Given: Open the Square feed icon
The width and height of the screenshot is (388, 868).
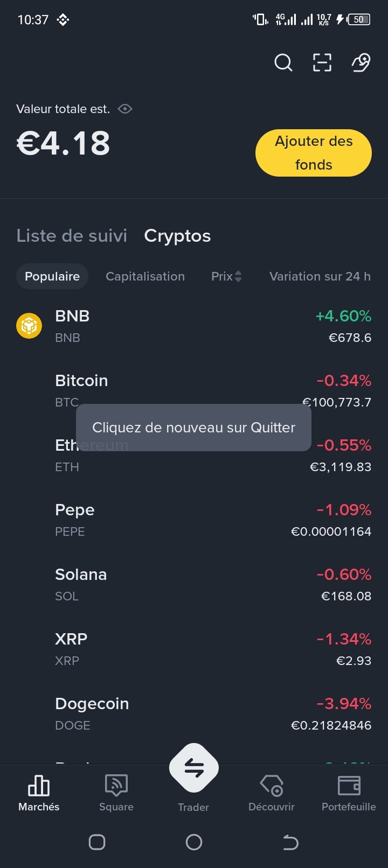Looking at the screenshot, I should click(116, 786).
